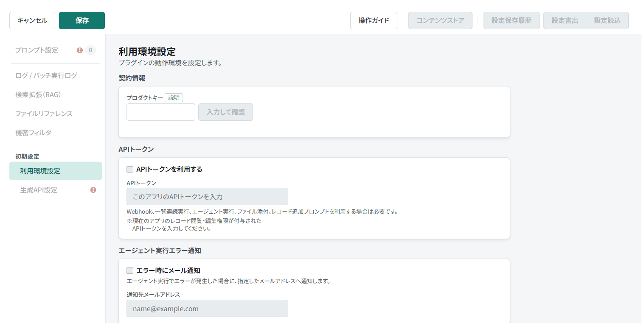Image resolution: width=644 pixels, height=323 pixels.
Task: Go to ログ / バッチ実行ログ
Action: coord(46,75)
